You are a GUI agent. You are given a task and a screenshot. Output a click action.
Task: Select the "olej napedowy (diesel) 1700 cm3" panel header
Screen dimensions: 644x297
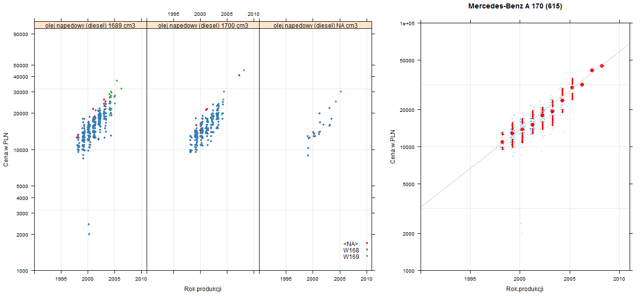point(203,25)
